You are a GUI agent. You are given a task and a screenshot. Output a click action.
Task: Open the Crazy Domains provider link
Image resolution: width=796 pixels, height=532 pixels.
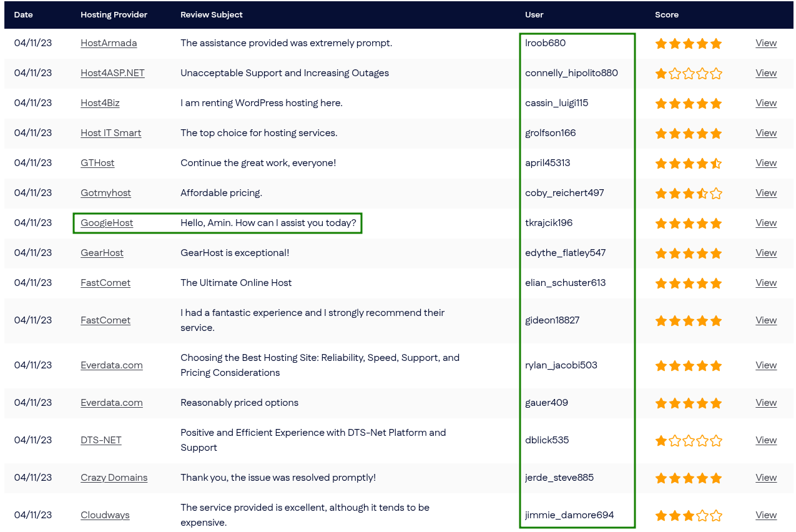(x=114, y=478)
